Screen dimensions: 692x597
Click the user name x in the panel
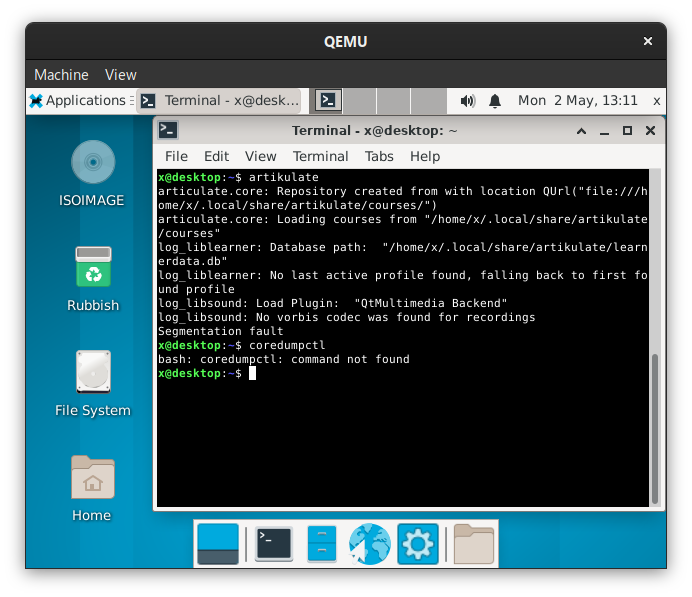click(657, 101)
